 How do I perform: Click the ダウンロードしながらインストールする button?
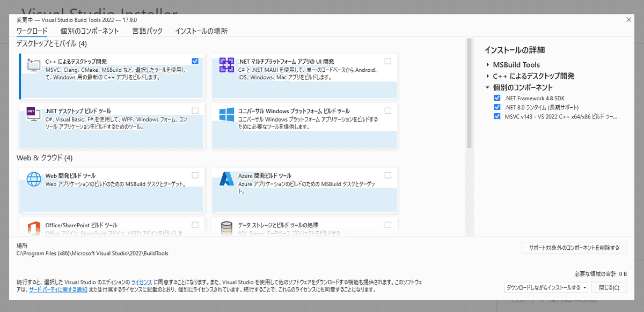pyautogui.click(x=543, y=288)
